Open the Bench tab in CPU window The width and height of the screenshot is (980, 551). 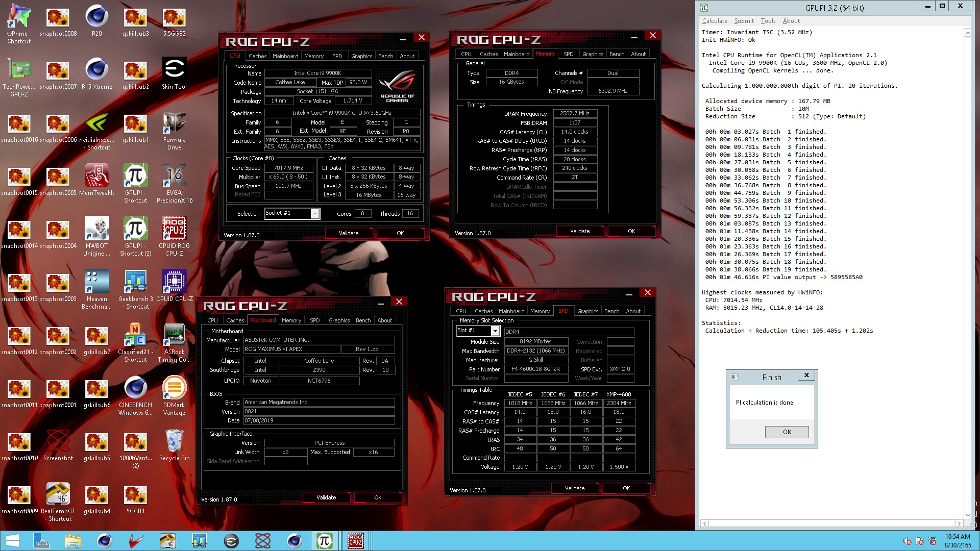pyautogui.click(x=385, y=56)
